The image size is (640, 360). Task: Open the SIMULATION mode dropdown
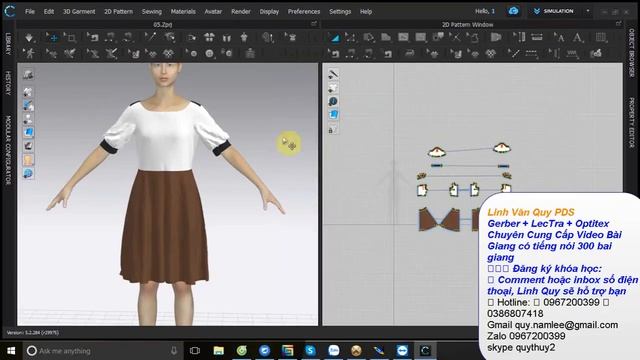pos(553,11)
